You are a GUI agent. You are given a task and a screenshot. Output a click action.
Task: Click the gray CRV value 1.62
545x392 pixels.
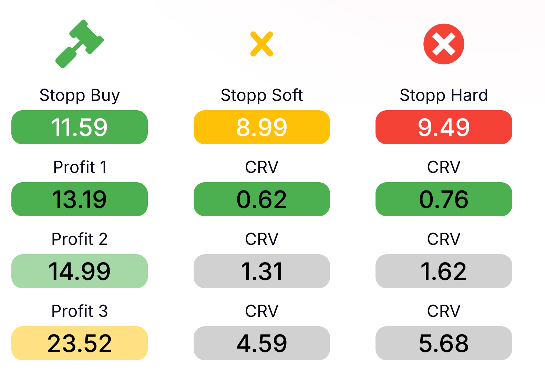444,271
